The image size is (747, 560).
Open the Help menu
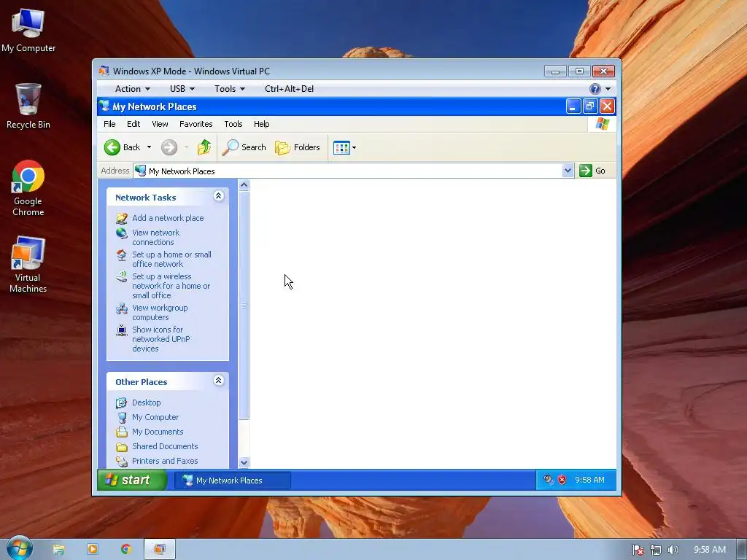262,124
